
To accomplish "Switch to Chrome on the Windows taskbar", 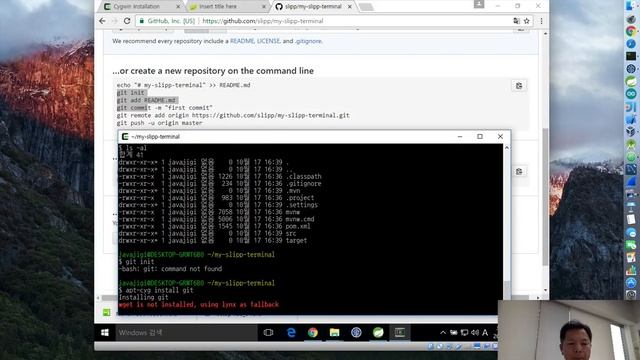I will tap(313, 333).
